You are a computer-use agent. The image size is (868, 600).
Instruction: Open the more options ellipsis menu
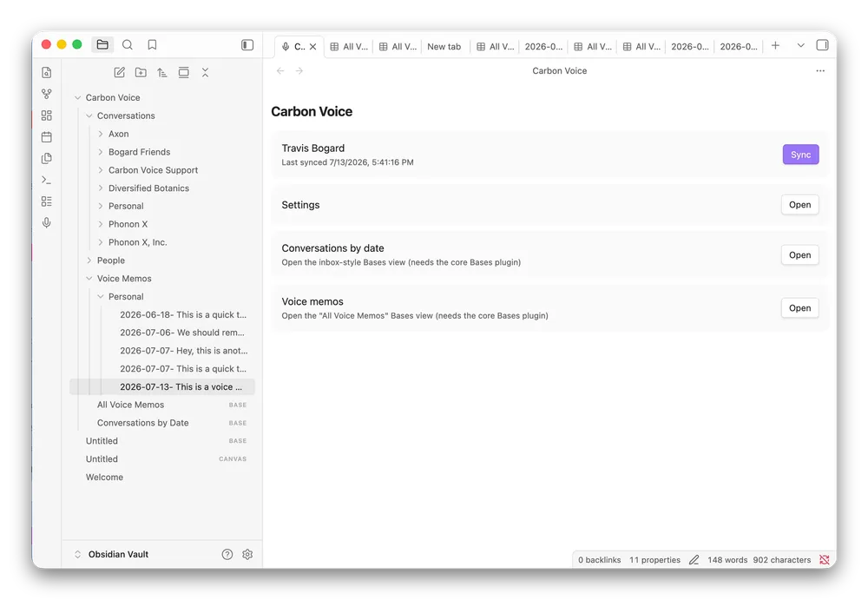tap(820, 71)
